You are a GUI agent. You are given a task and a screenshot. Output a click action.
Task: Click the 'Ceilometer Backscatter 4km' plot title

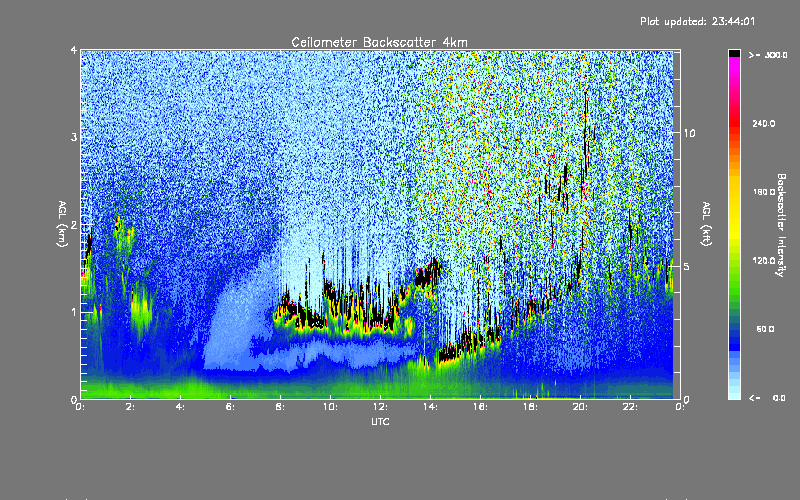379,42
